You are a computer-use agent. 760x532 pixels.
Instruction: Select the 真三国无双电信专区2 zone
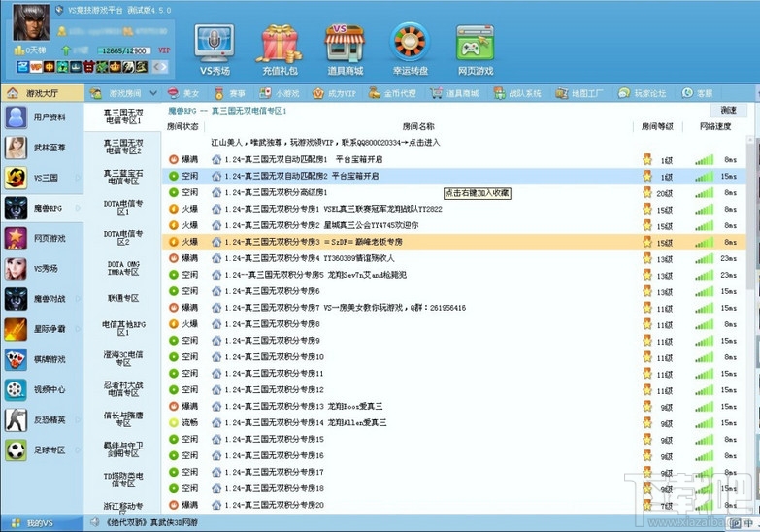122,147
